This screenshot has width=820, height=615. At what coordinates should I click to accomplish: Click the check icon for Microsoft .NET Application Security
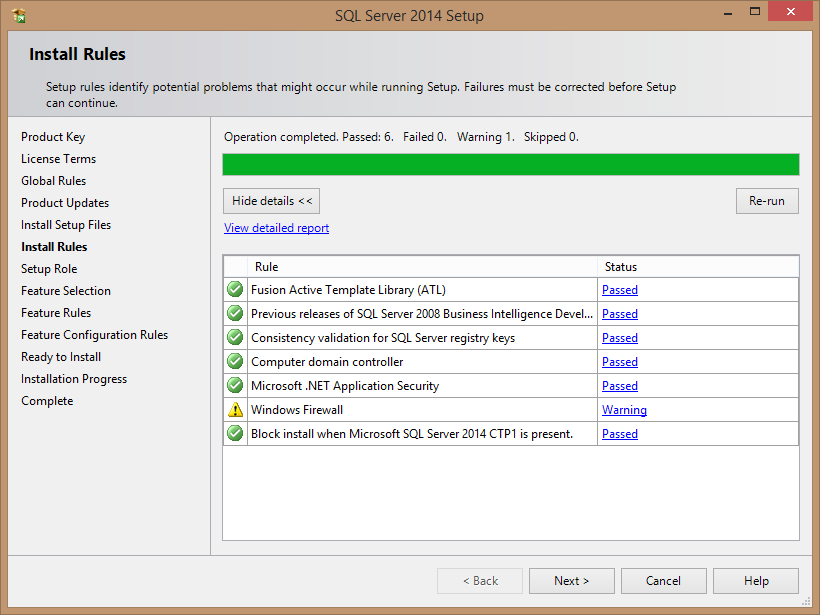235,386
